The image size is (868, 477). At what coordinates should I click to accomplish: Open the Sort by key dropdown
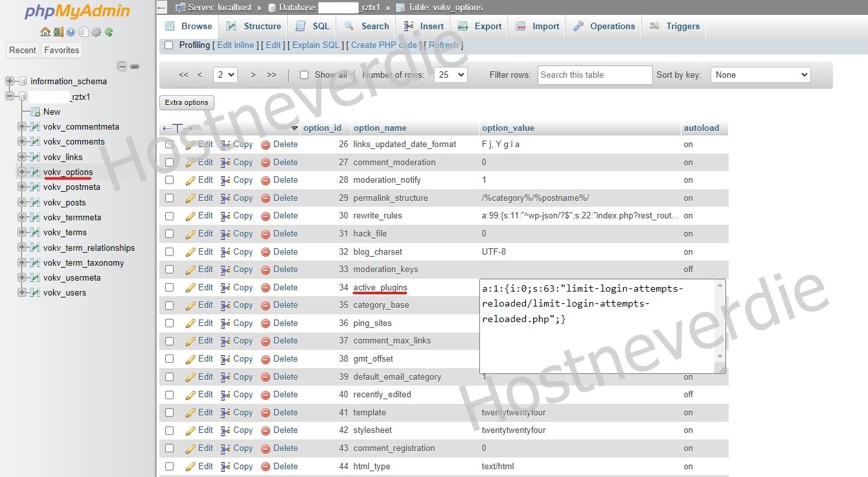pos(760,75)
